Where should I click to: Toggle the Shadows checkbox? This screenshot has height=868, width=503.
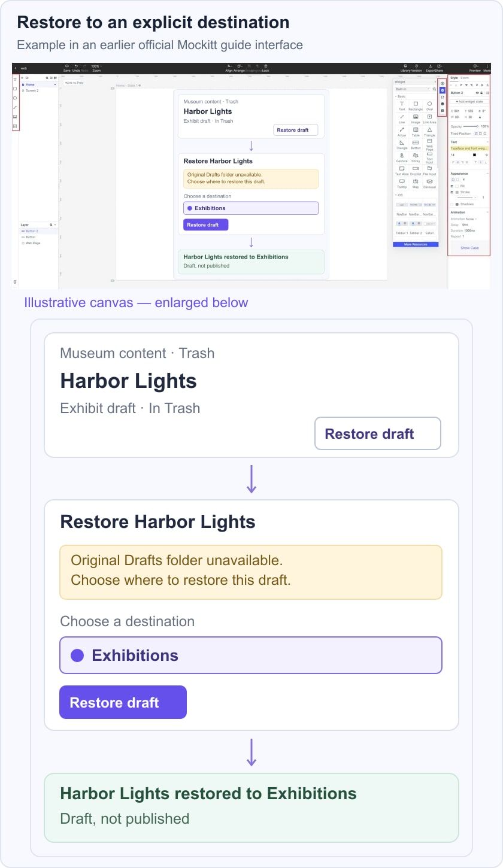tap(452, 204)
